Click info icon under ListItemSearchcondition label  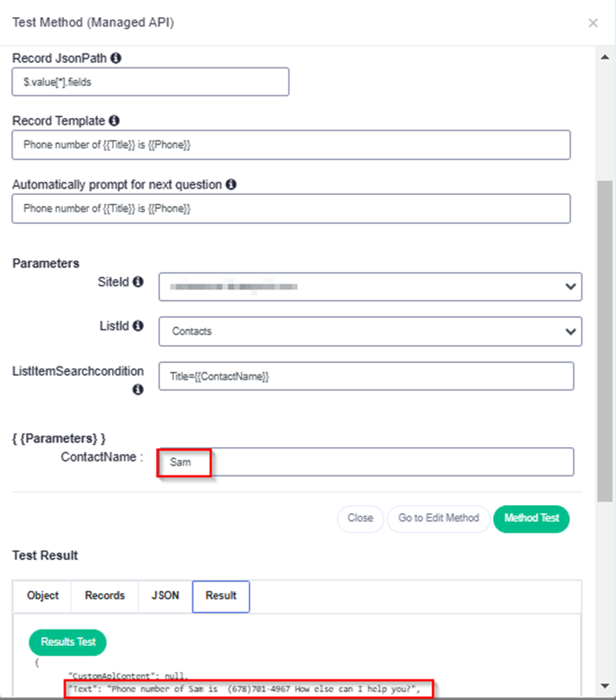[138, 390]
